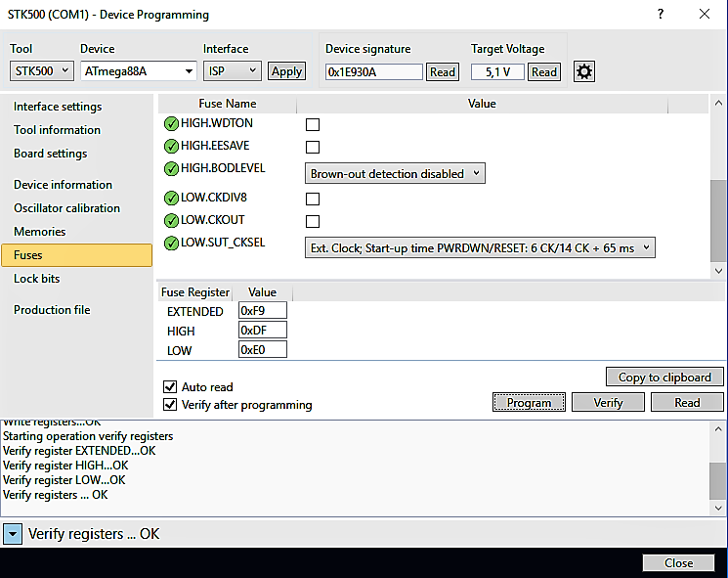Screen dimensions: 728x578
Task: Click the EXTENDED fuse register value field
Action: [263, 310]
